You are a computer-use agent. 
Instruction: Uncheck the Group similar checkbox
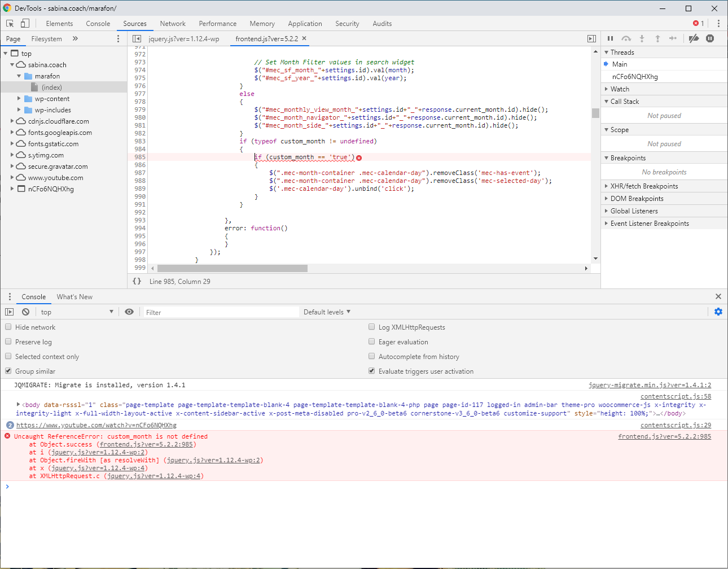point(8,371)
